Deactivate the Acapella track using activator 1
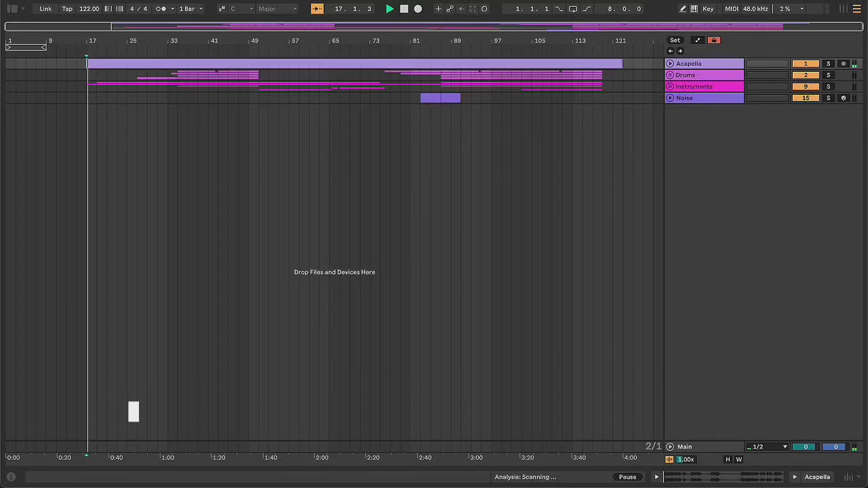Viewport: 868px width, 488px height. 805,64
